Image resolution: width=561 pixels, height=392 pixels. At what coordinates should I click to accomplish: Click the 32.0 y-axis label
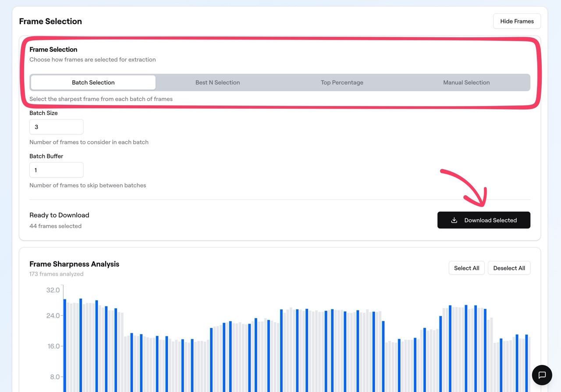pos(53,290)
